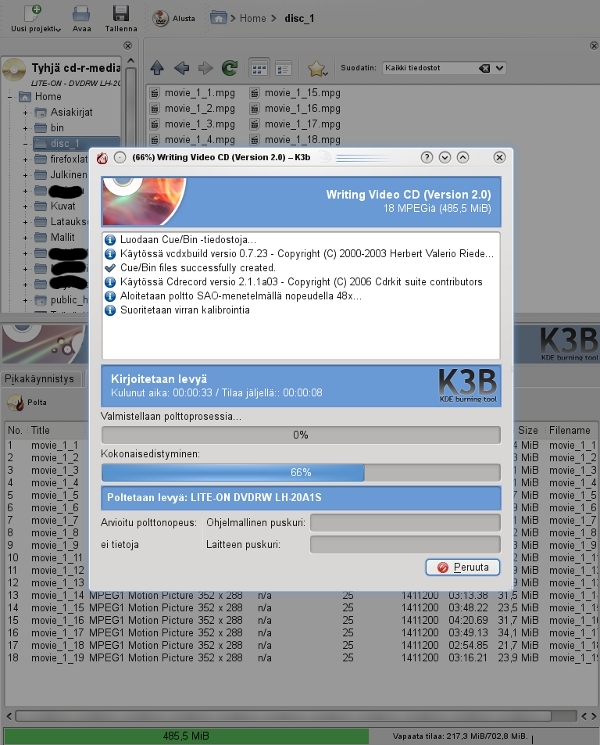The width and height of the screenshot is (600, 745).
Task: Click the Alusta disc format icon
Action: click(x=161, y=19)
